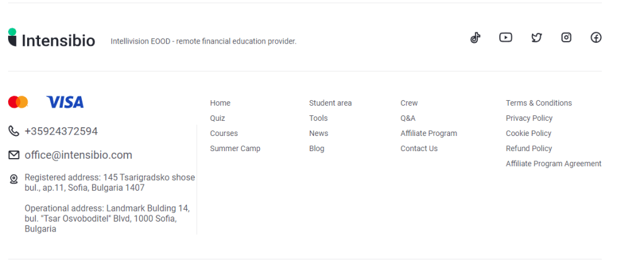Viewport: 644px width, 260px height.
Task: Click the Twitter bird icon
Action: pos(536,38)
